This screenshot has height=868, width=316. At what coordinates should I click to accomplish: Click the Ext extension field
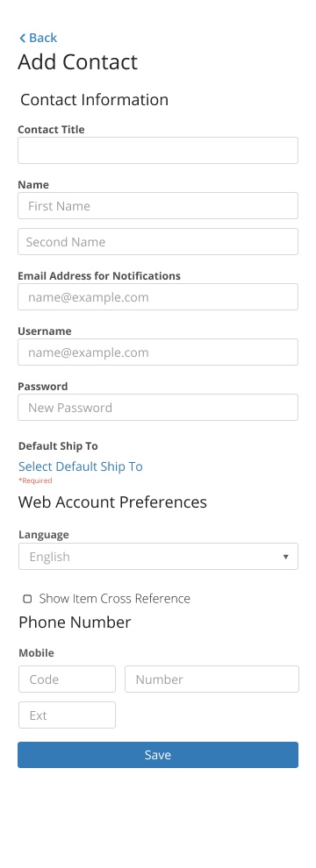(67, 715)
